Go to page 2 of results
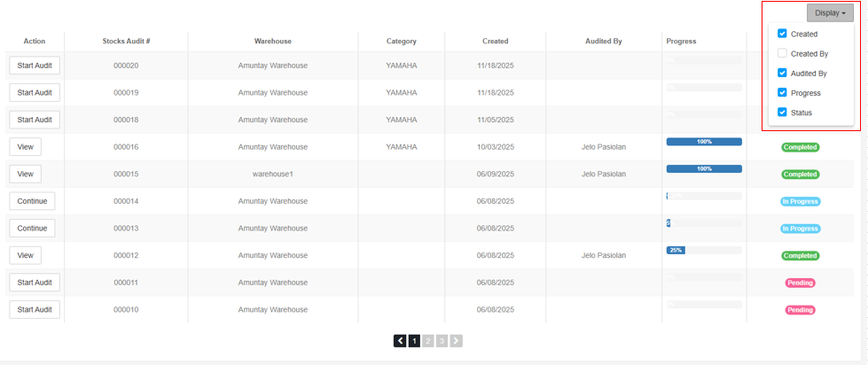The width and height of the screenshot is (868, 365). 428,340
